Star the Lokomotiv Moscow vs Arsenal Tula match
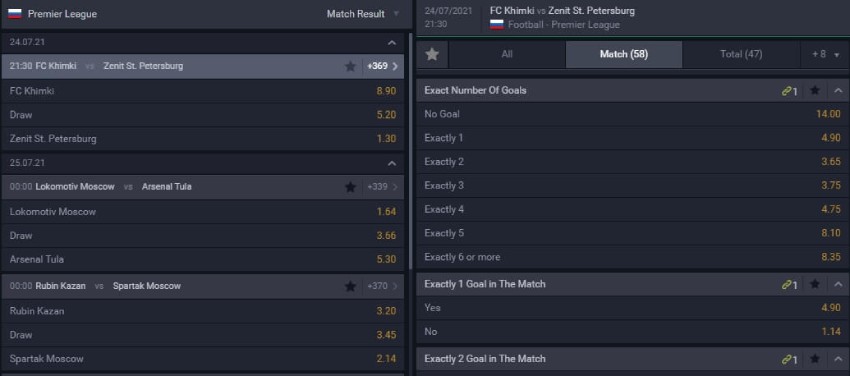The width and height of the screenshot is (850, 376). (350, 187)
